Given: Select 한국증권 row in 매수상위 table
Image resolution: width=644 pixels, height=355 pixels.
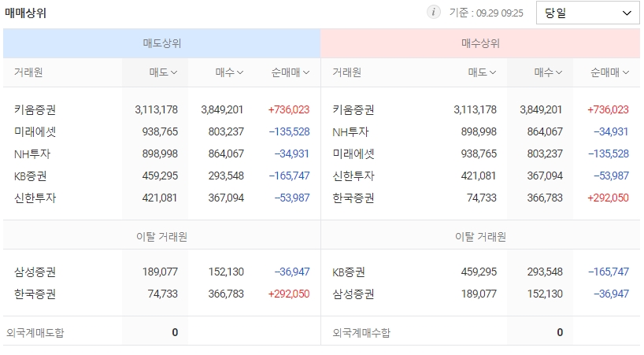Looking at the screenshot, I should click(480, 198).
